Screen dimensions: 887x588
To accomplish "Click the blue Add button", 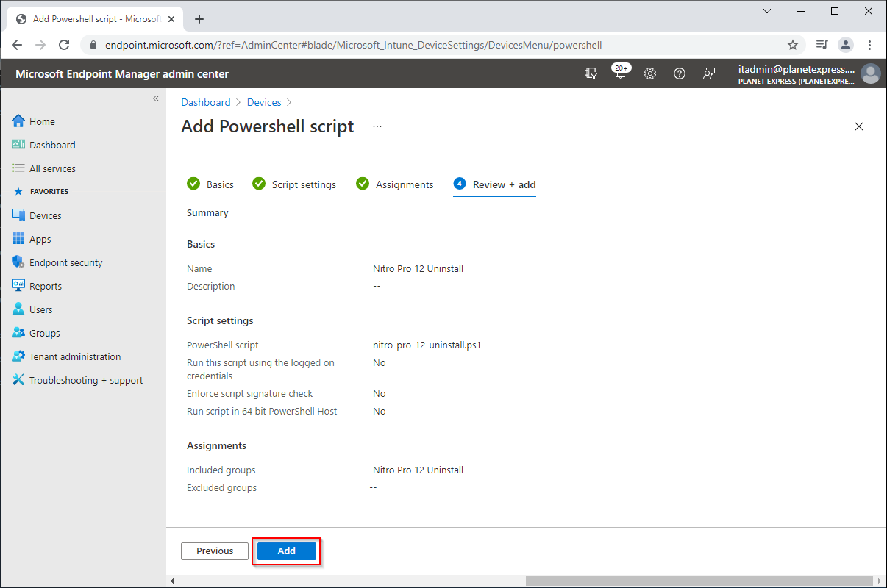I will pyautogui.click(x=286, y=551).
